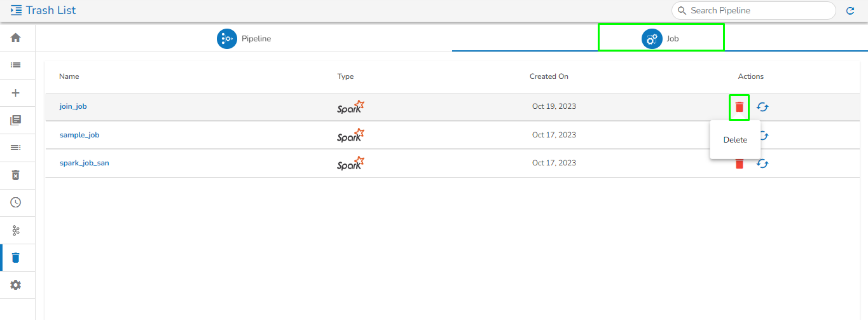This screenshot has height=320, width=868.
Task: Restore spark_job_san using its restore icon
Action: 762,163
